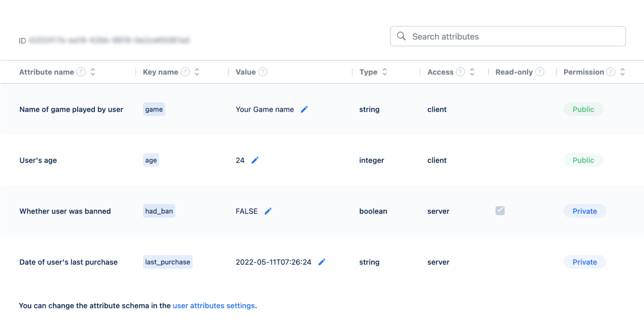Edit the had_ban FALSE value
This screenshot has width=644, height=325.
click(268, 211)
